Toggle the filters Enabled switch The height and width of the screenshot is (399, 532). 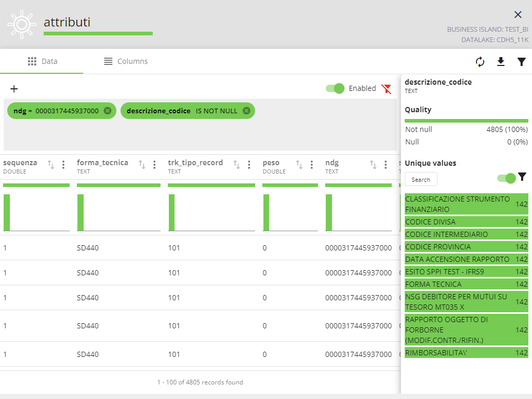pyautogui.click(x=335, y=88)
